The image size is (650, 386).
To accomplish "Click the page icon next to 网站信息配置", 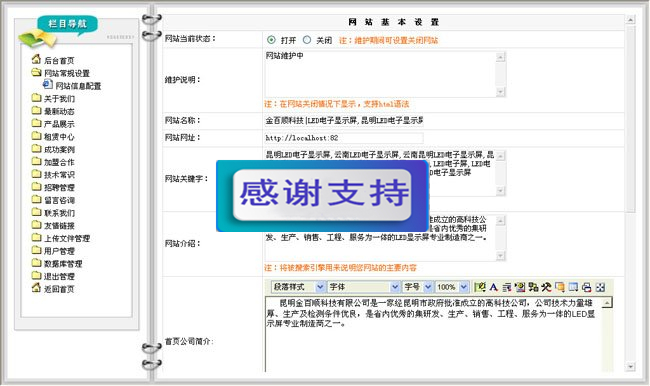I will (48, 85).
